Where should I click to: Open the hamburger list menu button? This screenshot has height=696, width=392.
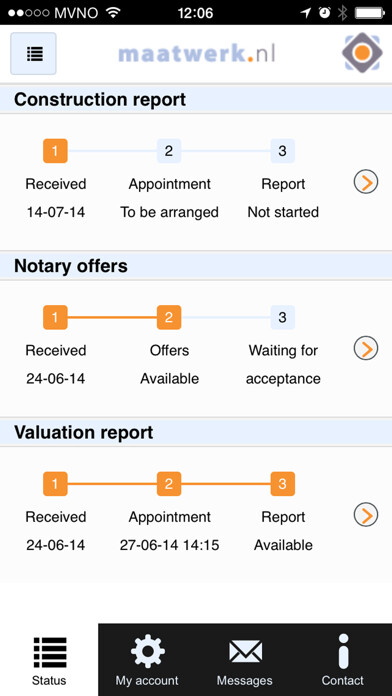coord(33,54)
